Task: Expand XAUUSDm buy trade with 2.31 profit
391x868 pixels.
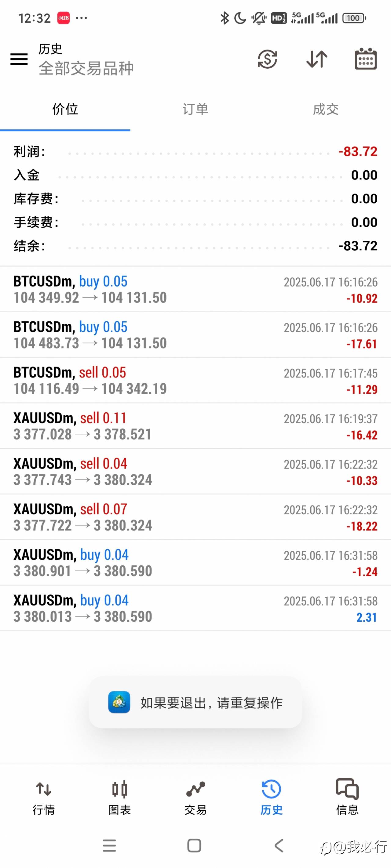Action: coord(195,608)
